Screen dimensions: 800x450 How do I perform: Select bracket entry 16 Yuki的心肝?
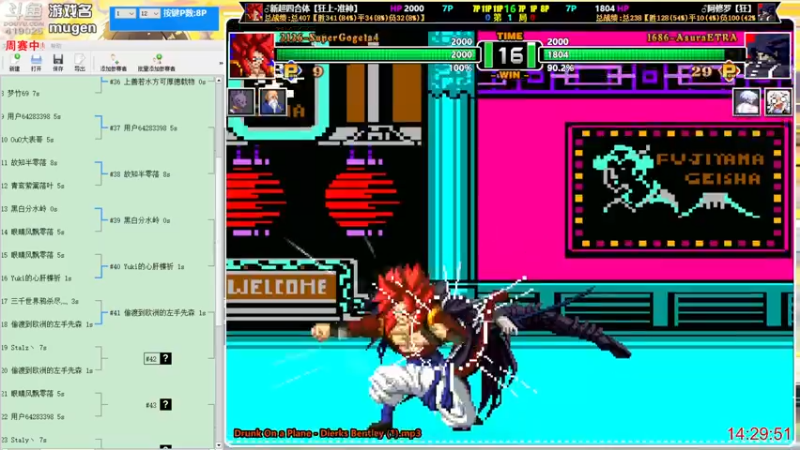click(37, 278)
